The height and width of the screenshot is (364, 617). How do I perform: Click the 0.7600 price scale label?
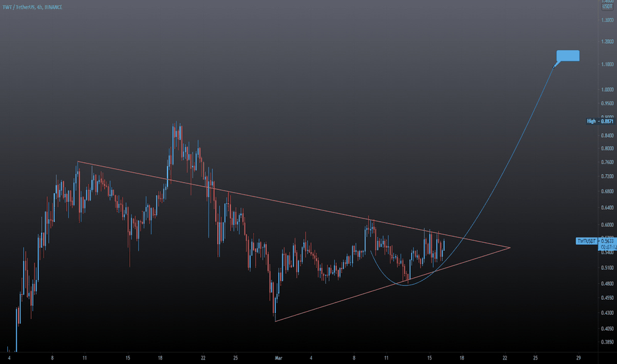pos(607,161)
